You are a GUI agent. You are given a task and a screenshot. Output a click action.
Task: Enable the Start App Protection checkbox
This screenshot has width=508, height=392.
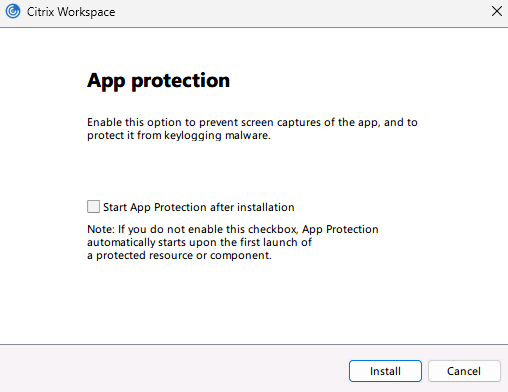click(x=93, y=207)
